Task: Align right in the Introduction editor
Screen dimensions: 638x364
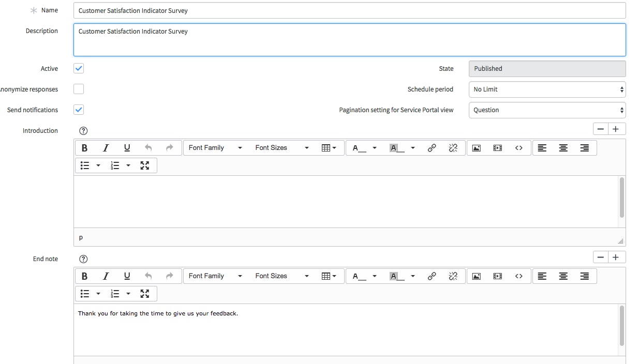Action: [x=585, y=148]
